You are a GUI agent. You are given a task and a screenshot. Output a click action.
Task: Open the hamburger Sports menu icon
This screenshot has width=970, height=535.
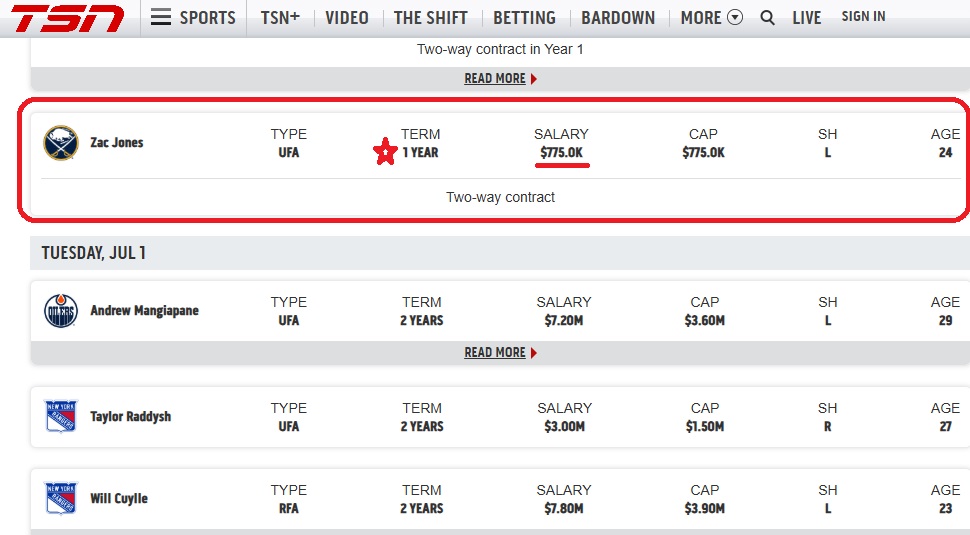pos(161,17)
